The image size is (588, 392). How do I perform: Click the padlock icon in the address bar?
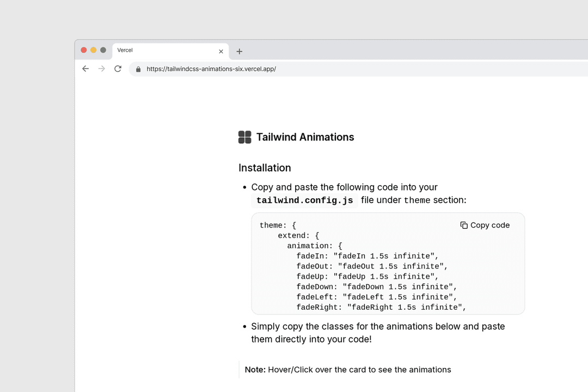138,69
